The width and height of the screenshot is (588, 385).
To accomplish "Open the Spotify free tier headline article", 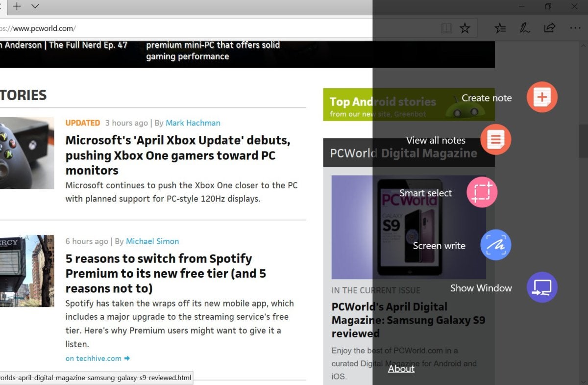I will (166, 273).
